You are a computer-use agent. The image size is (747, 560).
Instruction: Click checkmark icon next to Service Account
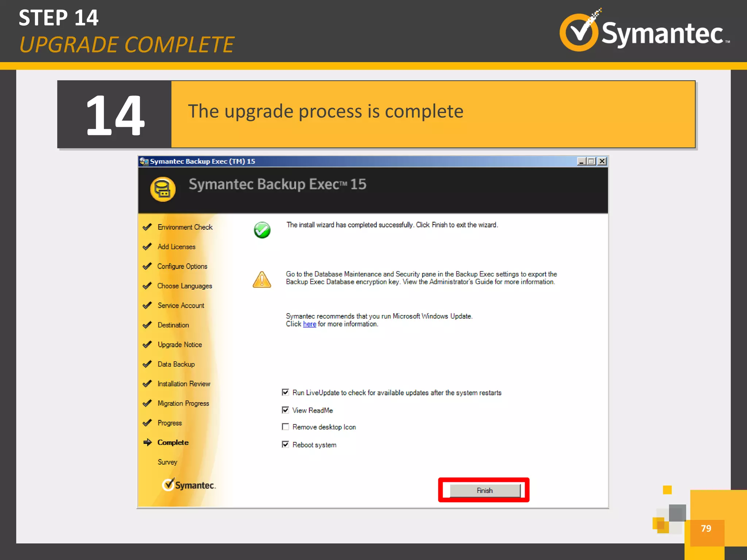click(x=147, y=306)
